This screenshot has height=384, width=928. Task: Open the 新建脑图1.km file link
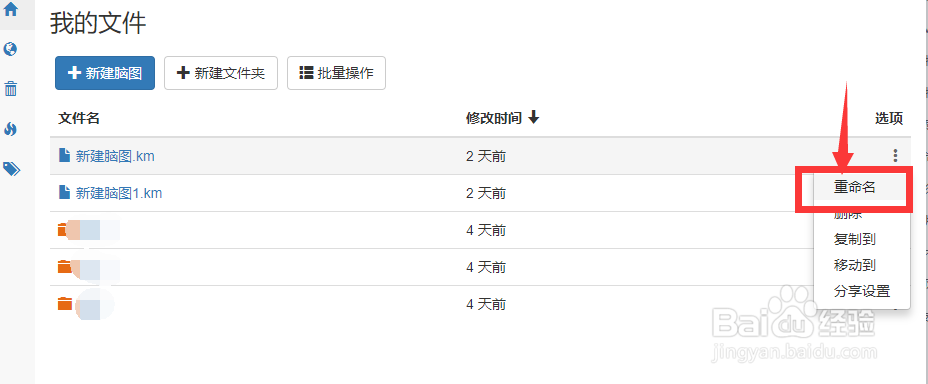point(119,193)
